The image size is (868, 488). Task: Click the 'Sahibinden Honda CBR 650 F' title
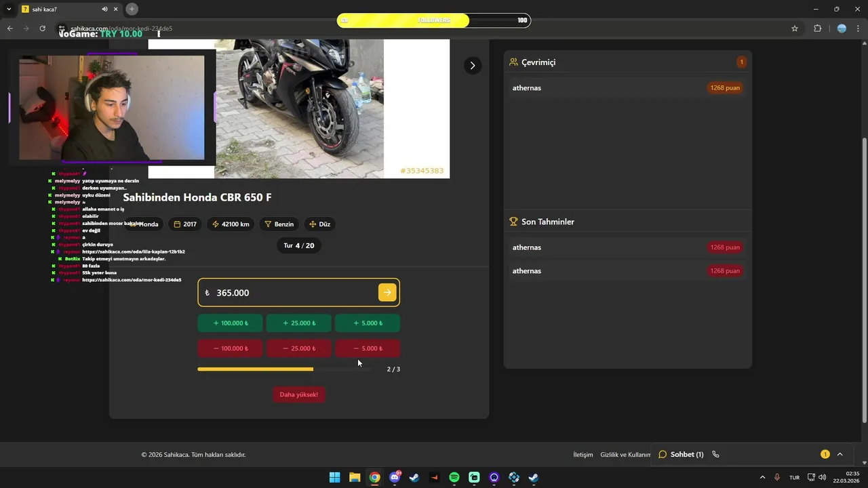(197, 197)
